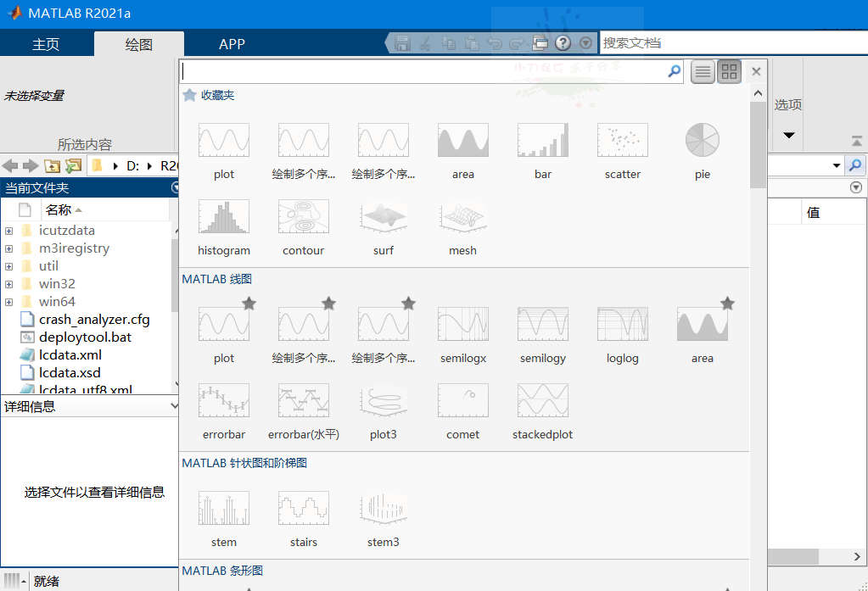868x591 pixels.
Task: Unfavorite the area plot under MATLAB 线图
Action: [x=727, y=304]
